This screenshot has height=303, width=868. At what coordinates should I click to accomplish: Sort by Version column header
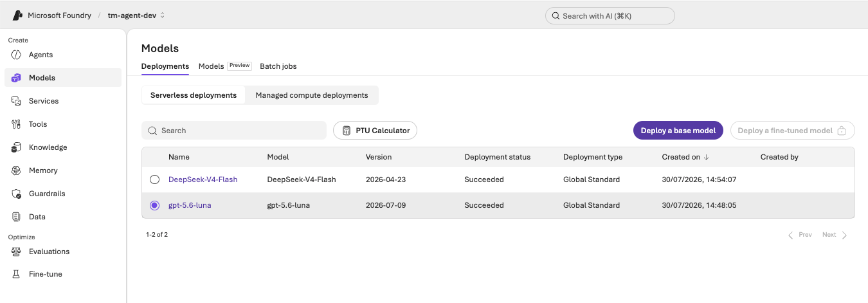pos(379,157)
